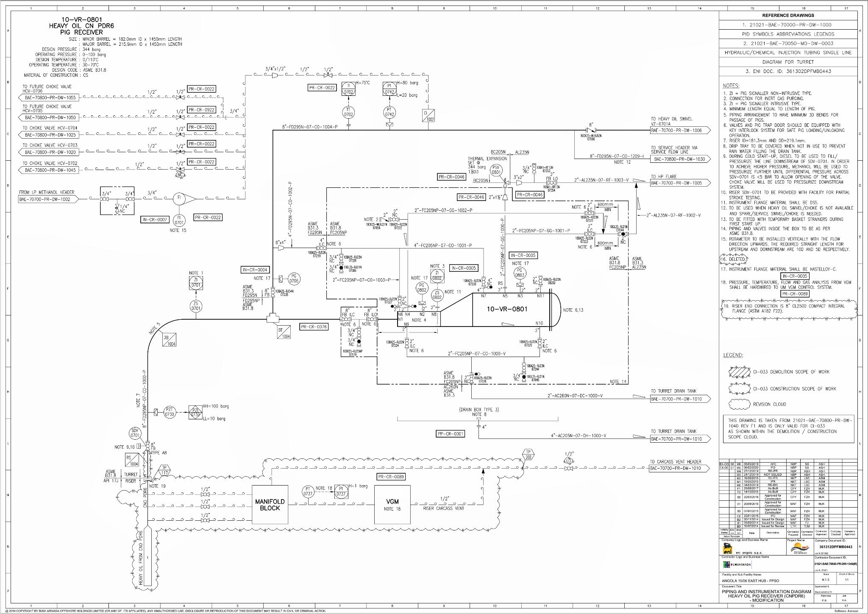
Task: Click off-page connector BAE-70800-PR-DW-1055
Action: coord(48,98)
